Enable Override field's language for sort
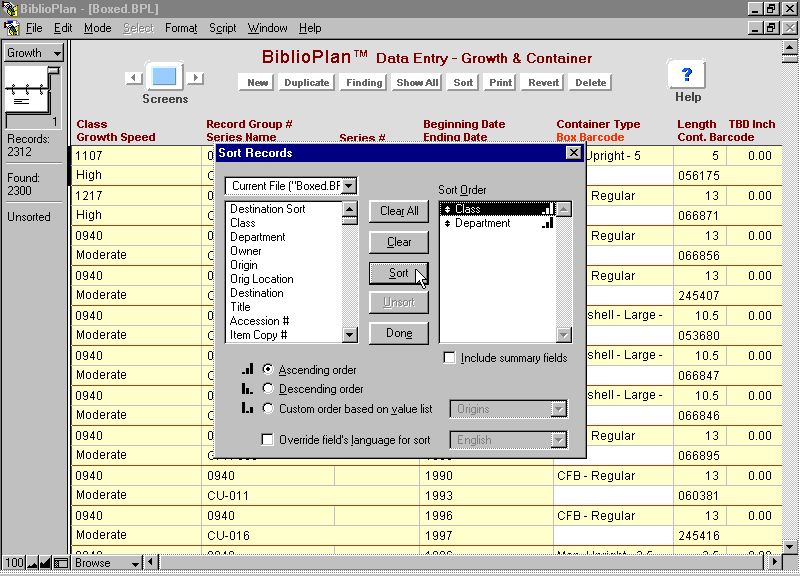The width and height of the screenshot is (800, 576). pos(267,439)
